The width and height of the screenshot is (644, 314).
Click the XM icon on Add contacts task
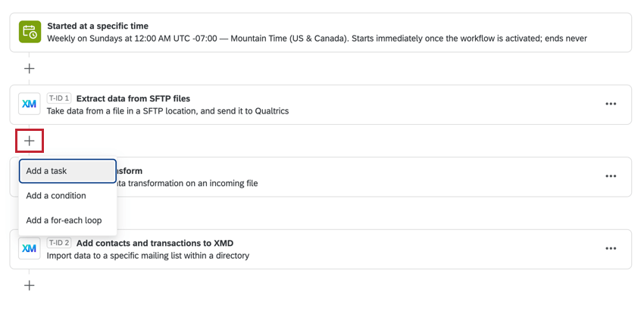point(29,248)
